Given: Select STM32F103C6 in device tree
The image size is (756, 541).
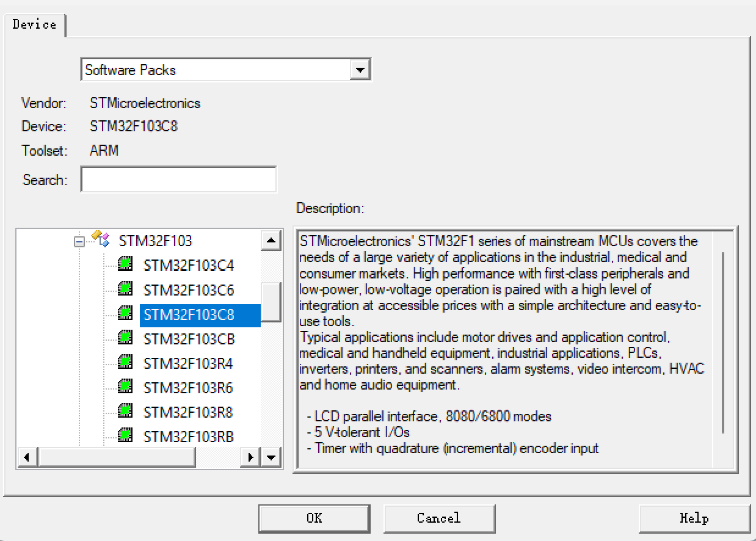Looking at the screenshot, I should (189, 291).
